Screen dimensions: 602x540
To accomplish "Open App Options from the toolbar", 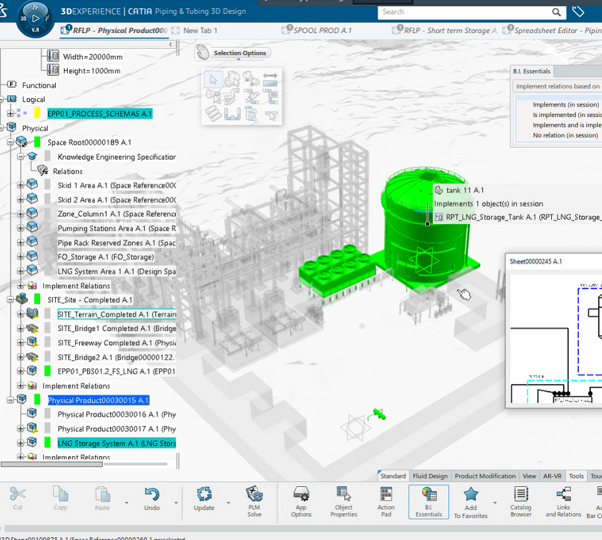I will 301,499.
